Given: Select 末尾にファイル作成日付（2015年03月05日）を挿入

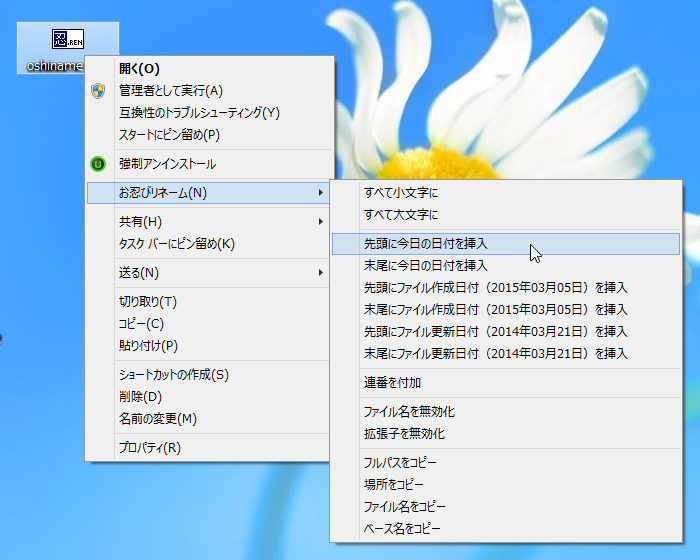Looking at the screenshot, I should pos(506,309).
